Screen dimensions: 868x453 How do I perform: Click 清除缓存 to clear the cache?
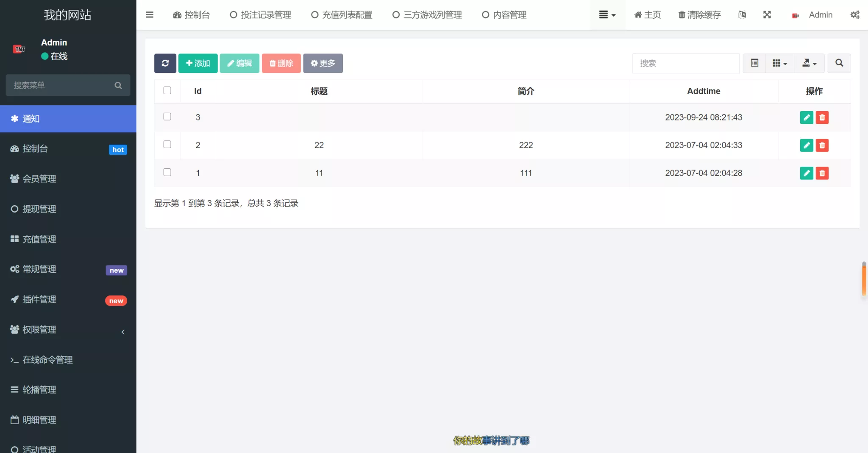pos(698,15)
